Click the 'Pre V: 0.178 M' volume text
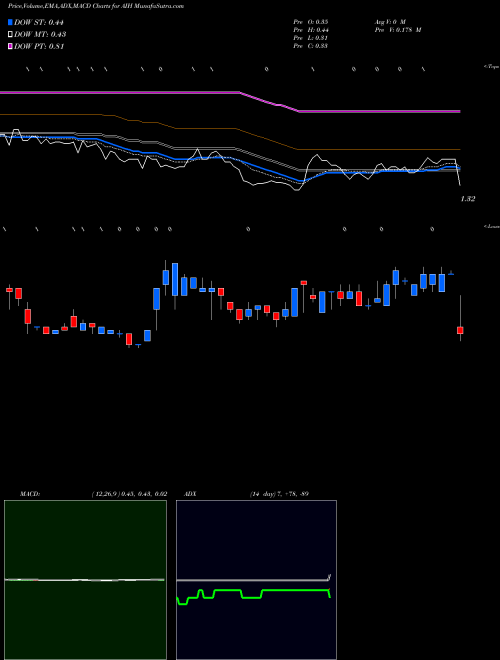The width and height of the screenshot is (500, 660). (398, 30)
